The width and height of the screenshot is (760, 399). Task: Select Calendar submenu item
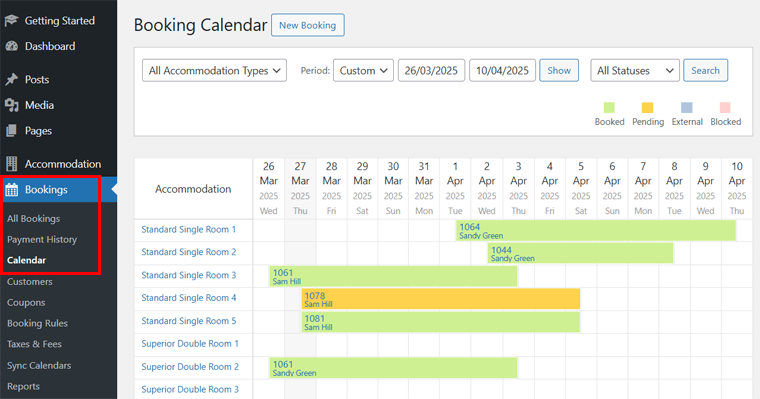point(26,260)
